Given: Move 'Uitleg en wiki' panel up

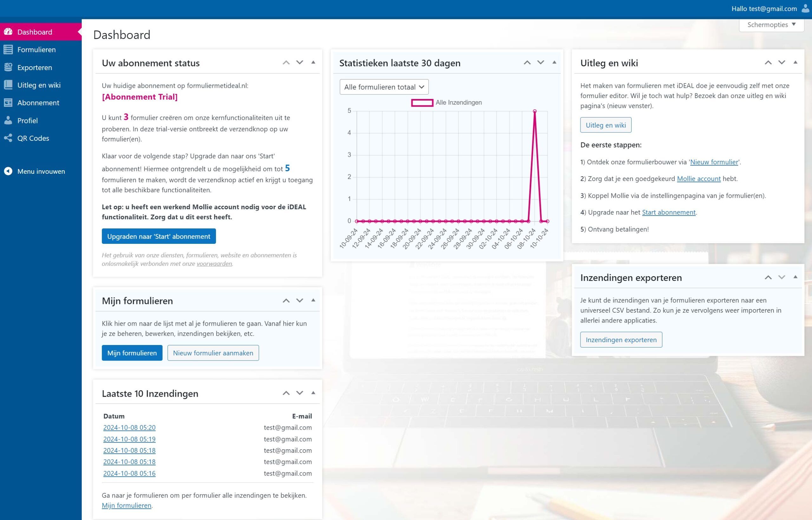Looking at the screenshot, I should pyautogui.click(x=768, y=62).
